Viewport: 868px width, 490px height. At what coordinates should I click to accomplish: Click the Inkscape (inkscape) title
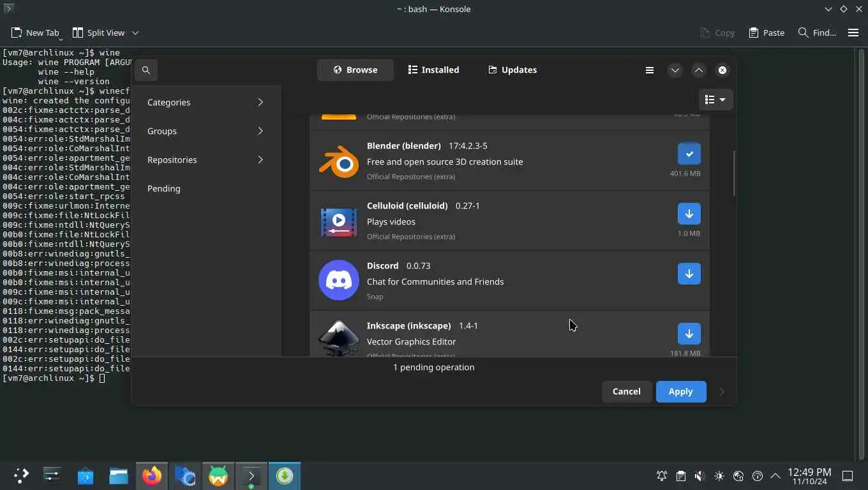409,325
